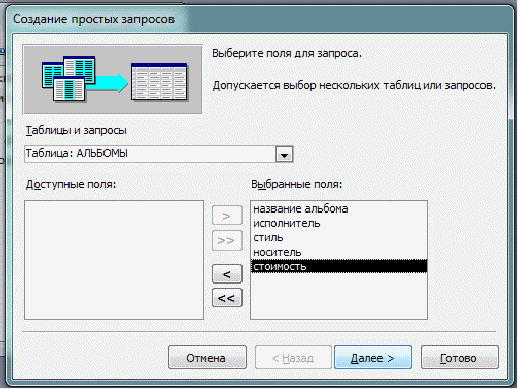
Task: Finish the wizard with Готово
Action: pyautogui.click(x=460, y=357)
